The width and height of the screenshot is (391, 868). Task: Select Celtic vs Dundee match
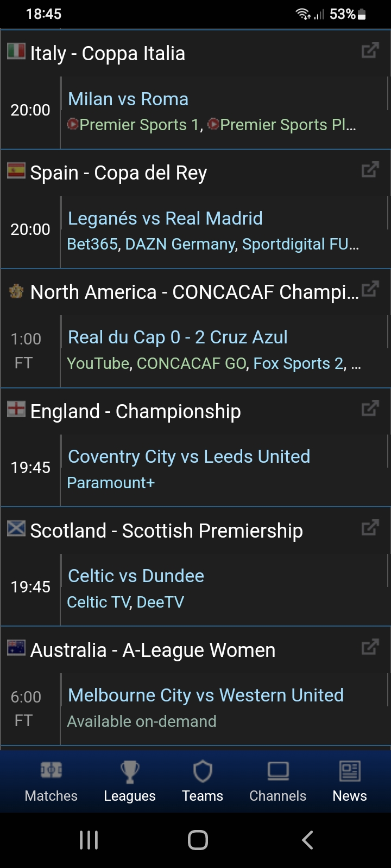pyautogui.click(x=136, y=576)
